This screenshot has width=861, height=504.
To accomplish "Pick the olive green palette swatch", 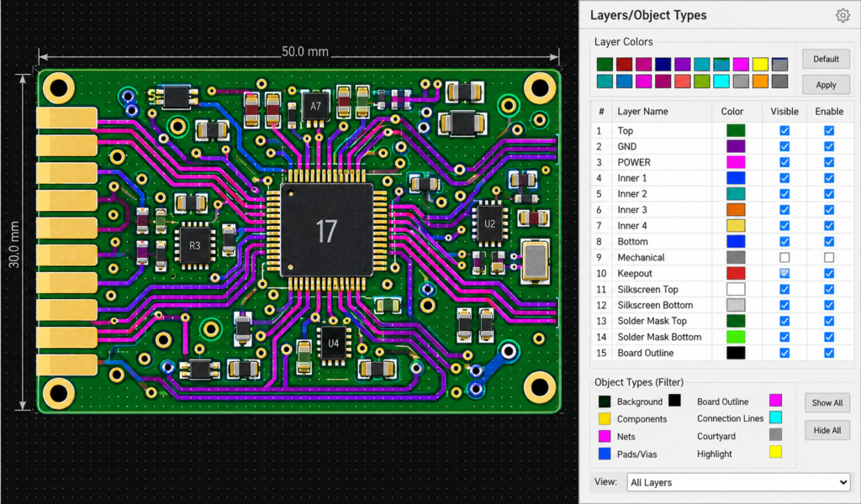I will (x=702, y=81).
